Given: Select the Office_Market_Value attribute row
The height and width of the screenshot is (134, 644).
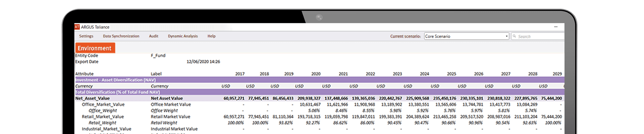Looking at the screenshot, I should pyautogui.click(x=103, y=105).
